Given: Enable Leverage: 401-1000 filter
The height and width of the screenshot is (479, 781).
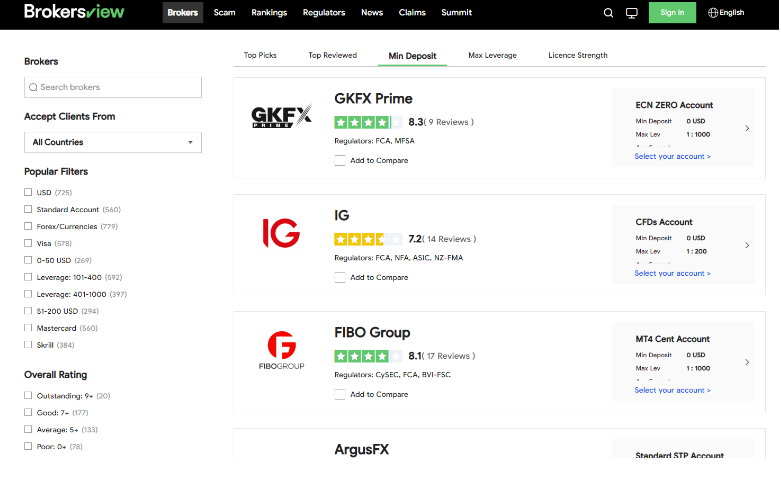Looking at the screenshot, I should [28, 294].
